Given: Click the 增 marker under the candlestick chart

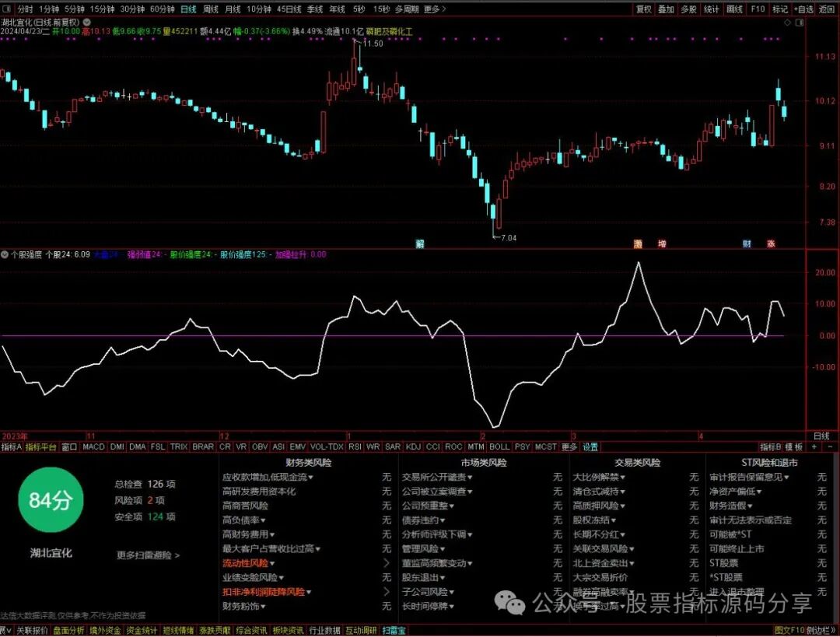Looking at the screenshot, I should click(x=662, y=243).
